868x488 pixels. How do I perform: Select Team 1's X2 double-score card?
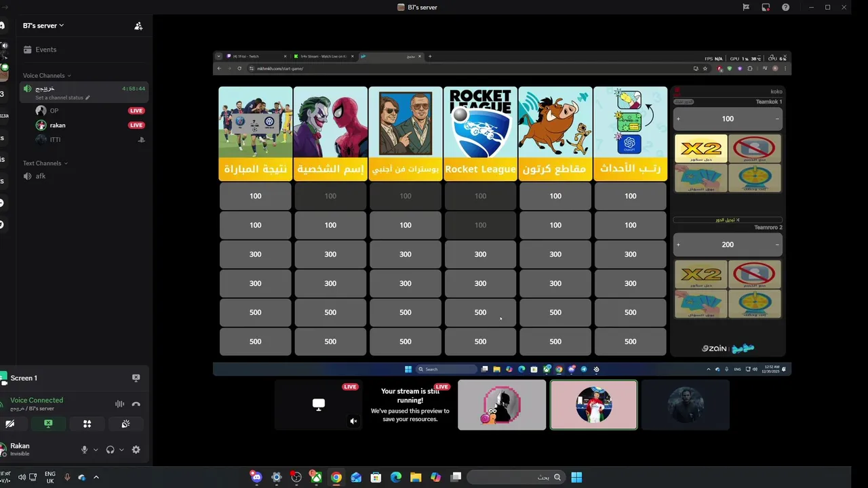[701, 148]
